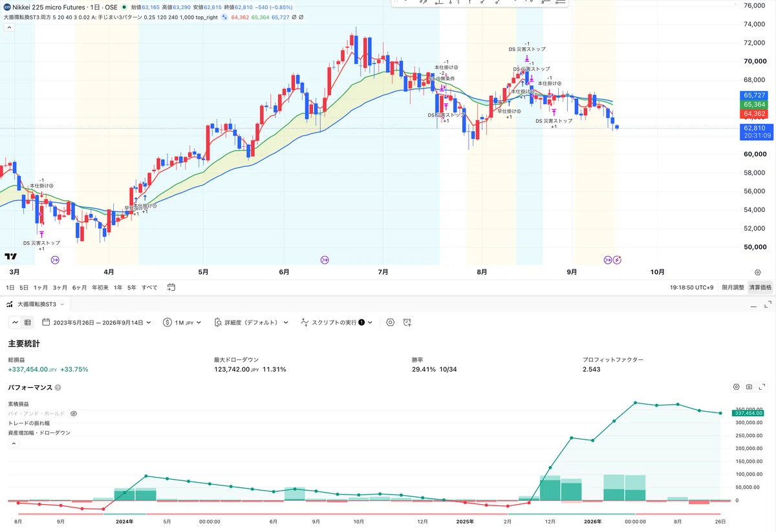This screenshot has height=532, width=776.
Task: Toggle 限月調整 contract adjustment
Action: tap(733, 287)
